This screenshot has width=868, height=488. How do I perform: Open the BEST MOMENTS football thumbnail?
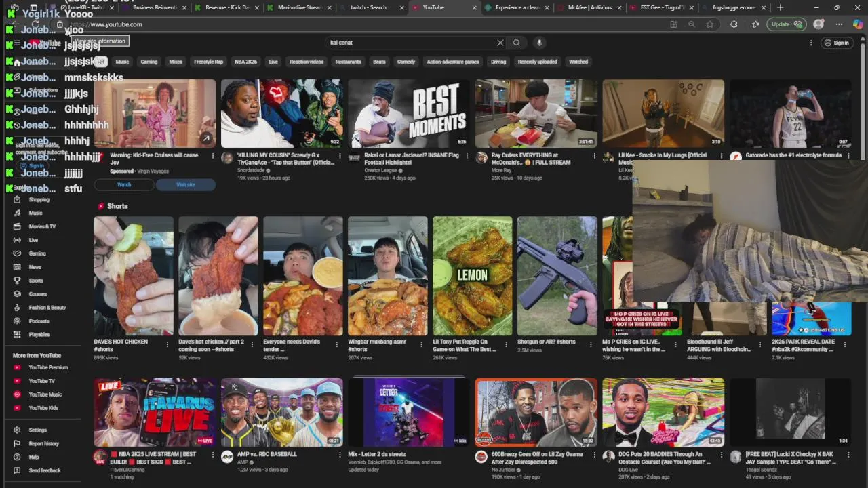408,113
